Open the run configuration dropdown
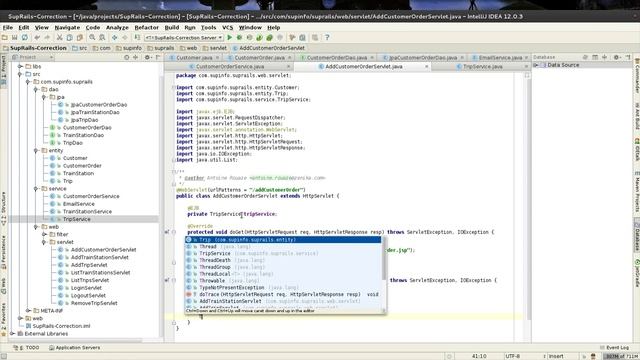 (x=184, y=38)
